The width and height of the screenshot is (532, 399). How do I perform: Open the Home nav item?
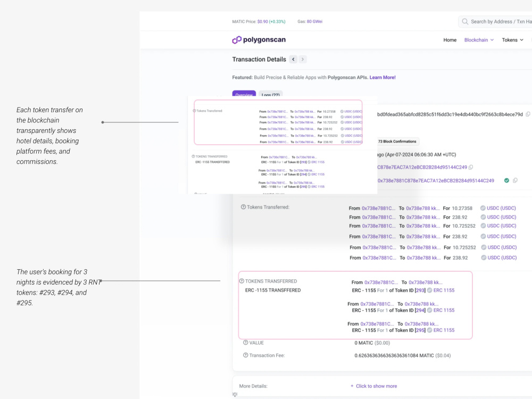pyautogui.click(x=450, y=40)
